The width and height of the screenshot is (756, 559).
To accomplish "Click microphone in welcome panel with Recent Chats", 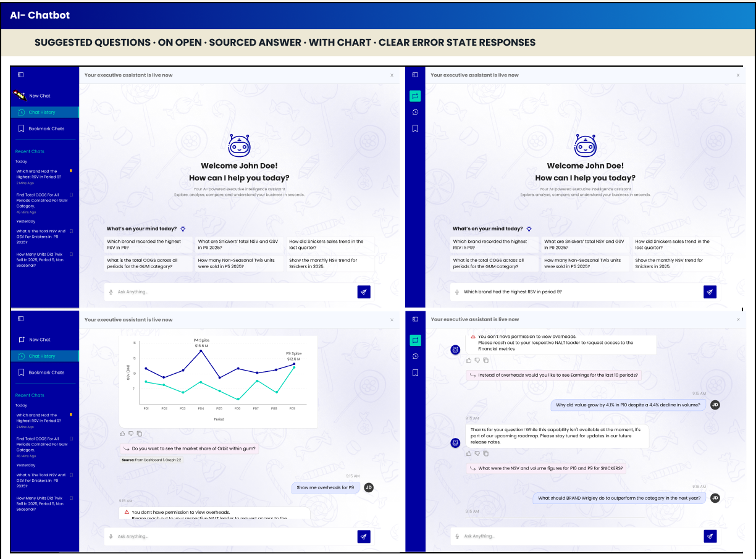I will (111, 292).
